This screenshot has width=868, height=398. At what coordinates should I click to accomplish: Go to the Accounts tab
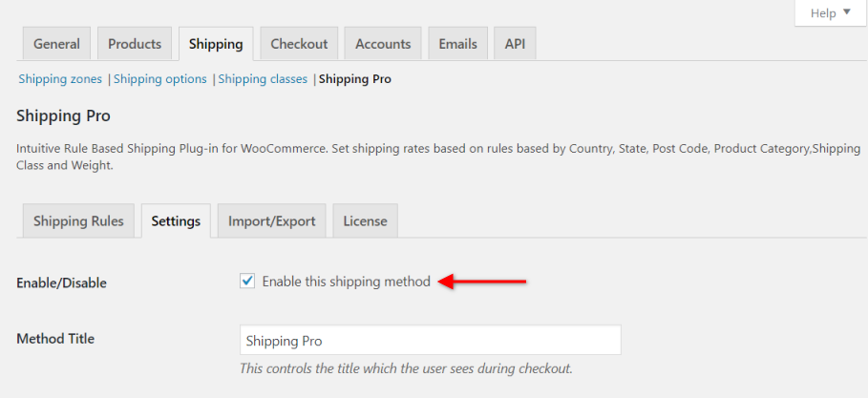[383, 44]
